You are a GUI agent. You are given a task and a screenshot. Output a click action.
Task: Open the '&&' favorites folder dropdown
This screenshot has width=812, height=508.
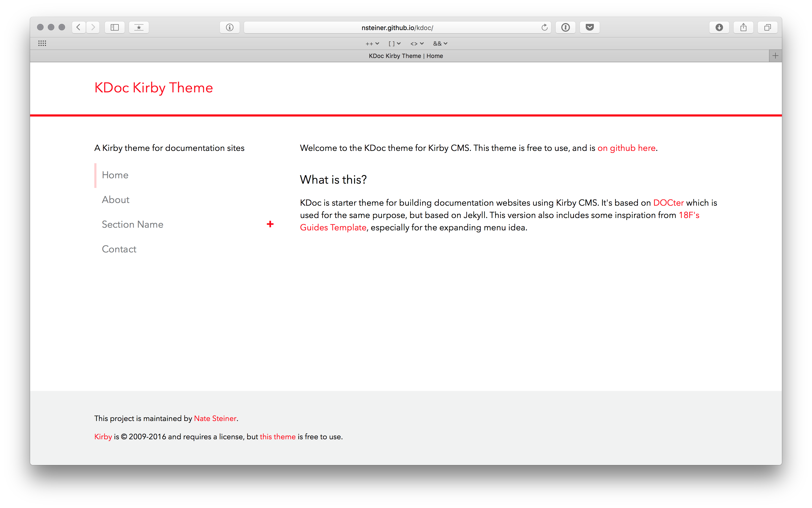pyautogui.click(x=440, y=44)
